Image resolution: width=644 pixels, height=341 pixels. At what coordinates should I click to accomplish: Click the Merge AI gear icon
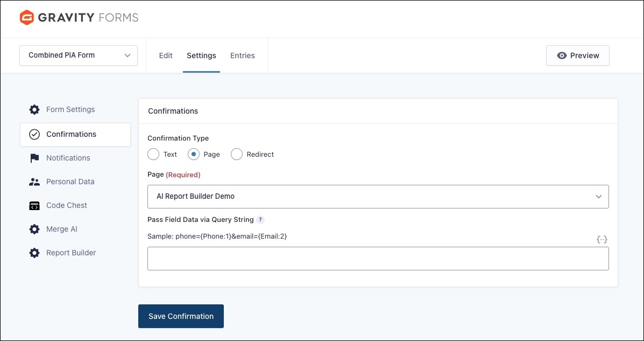(34, 229)
